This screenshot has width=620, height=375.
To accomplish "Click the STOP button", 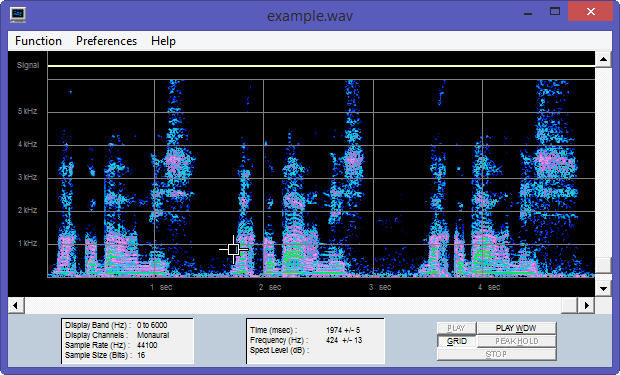I will 497,354.
